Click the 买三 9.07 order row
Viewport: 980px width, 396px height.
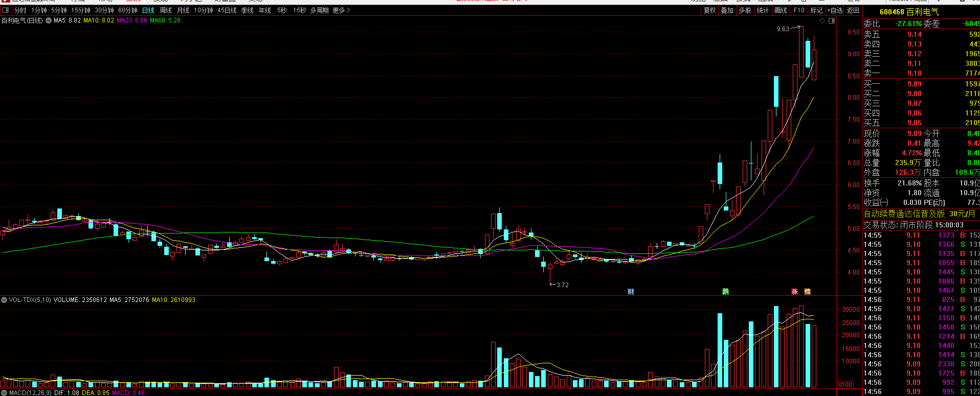921,103
